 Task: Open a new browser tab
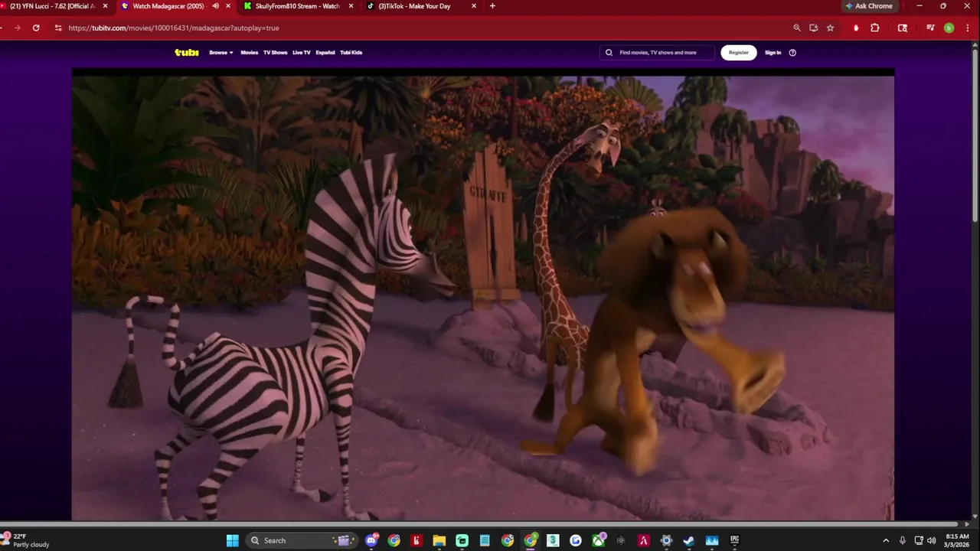click(x=492, y=6)
